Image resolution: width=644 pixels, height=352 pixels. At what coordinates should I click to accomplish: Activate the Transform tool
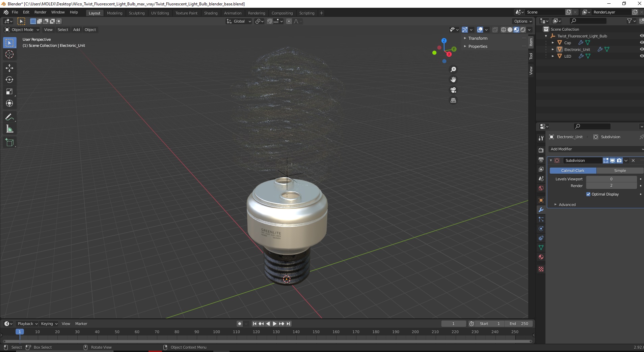click(x=9, y=103)
